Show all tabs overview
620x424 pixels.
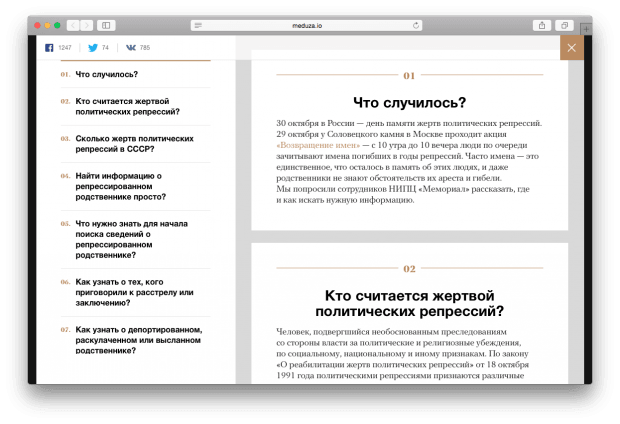point(565,24)
